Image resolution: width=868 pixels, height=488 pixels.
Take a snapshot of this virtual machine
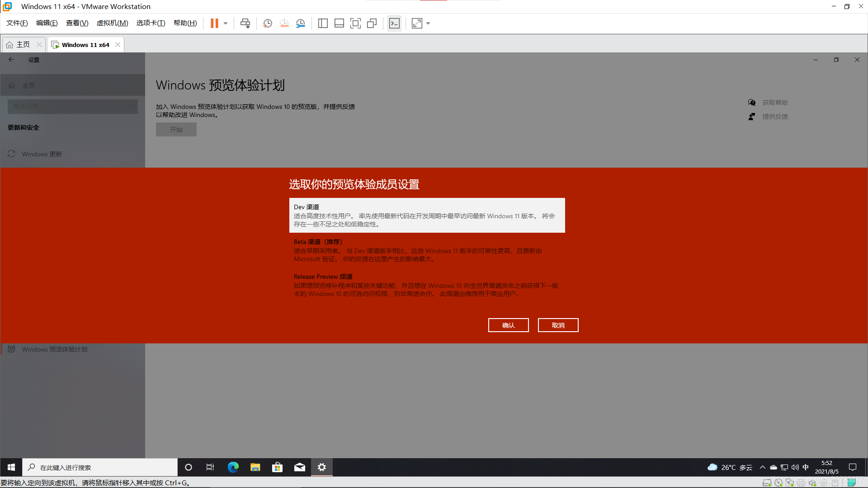[x=268, y=23]
